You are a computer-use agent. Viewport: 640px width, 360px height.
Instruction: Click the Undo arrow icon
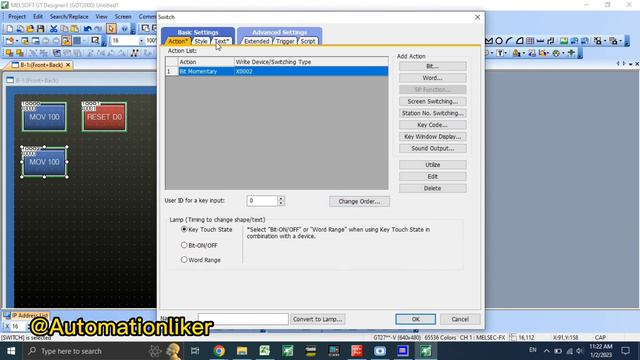pos(87,29)
